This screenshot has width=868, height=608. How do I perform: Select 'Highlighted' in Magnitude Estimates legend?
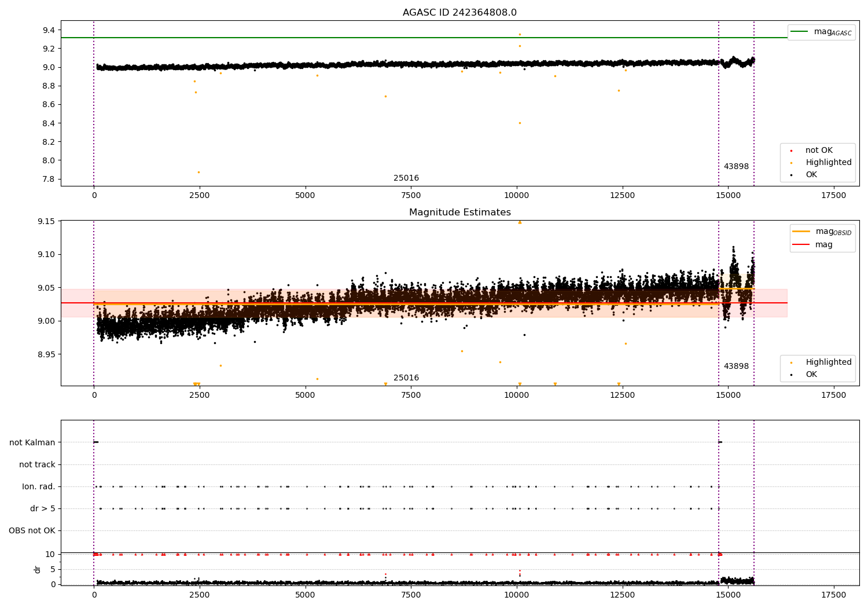click(828, 362)
